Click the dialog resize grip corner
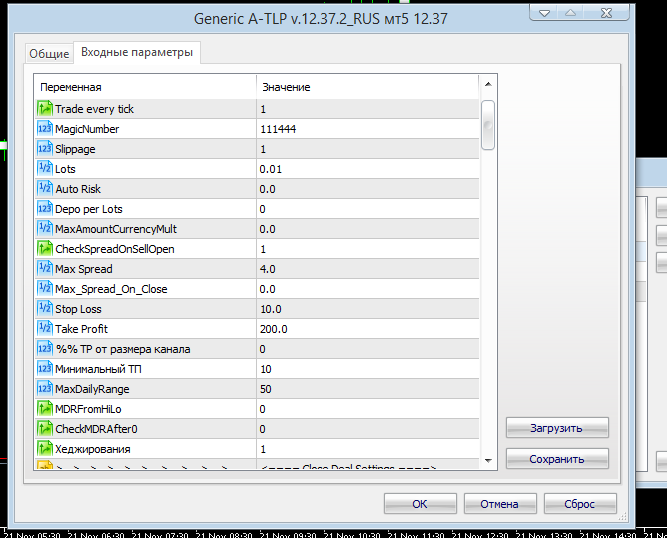Image resolution: width=667 pixels, height=538 pixels. (623, 516)
